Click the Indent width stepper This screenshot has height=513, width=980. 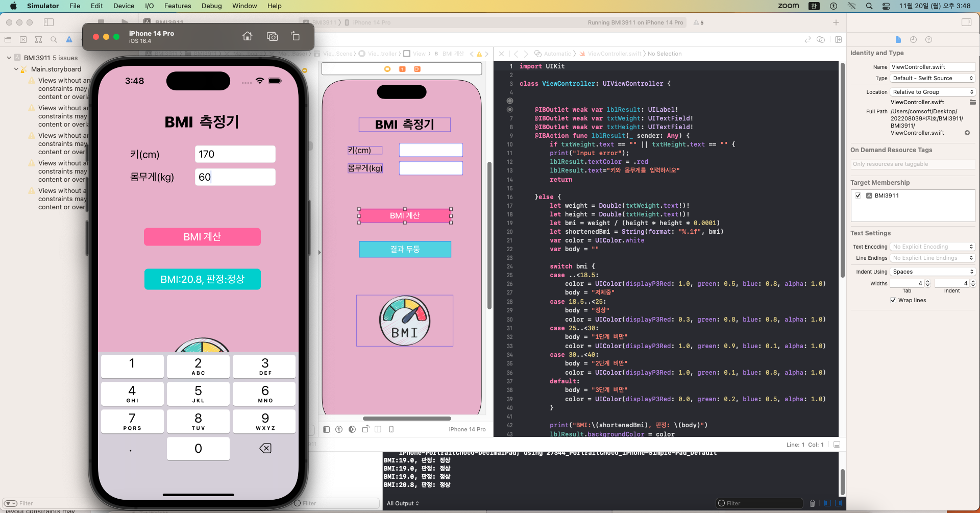(x=973, y=283)
